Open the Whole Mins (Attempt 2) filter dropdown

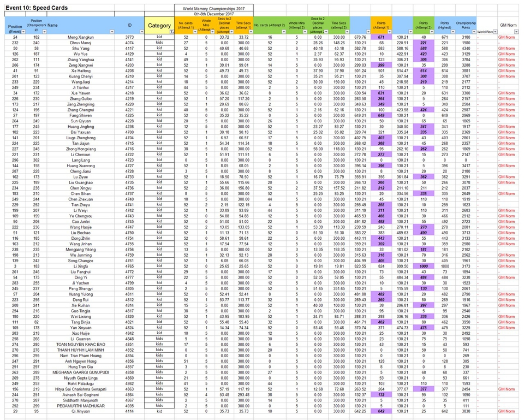pos(305,32)
